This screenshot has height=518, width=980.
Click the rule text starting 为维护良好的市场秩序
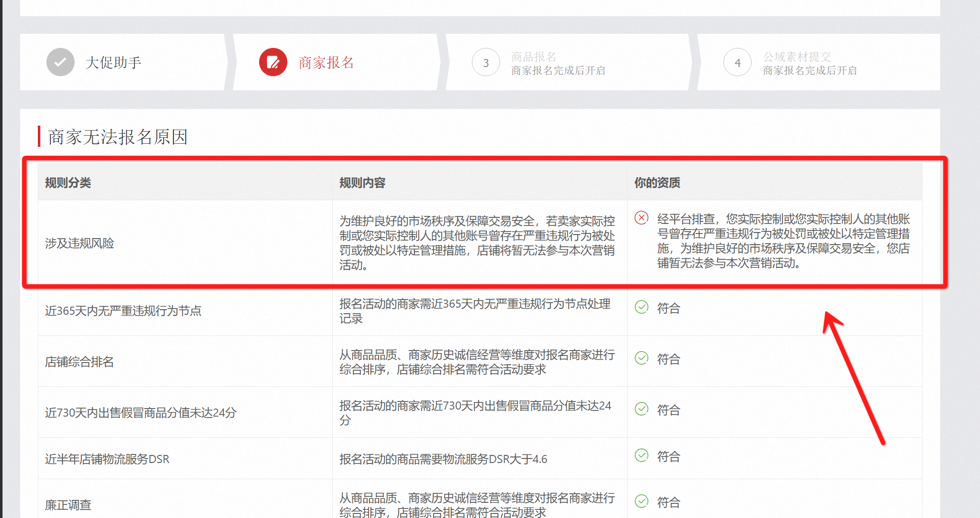click(x=477, y=243)
